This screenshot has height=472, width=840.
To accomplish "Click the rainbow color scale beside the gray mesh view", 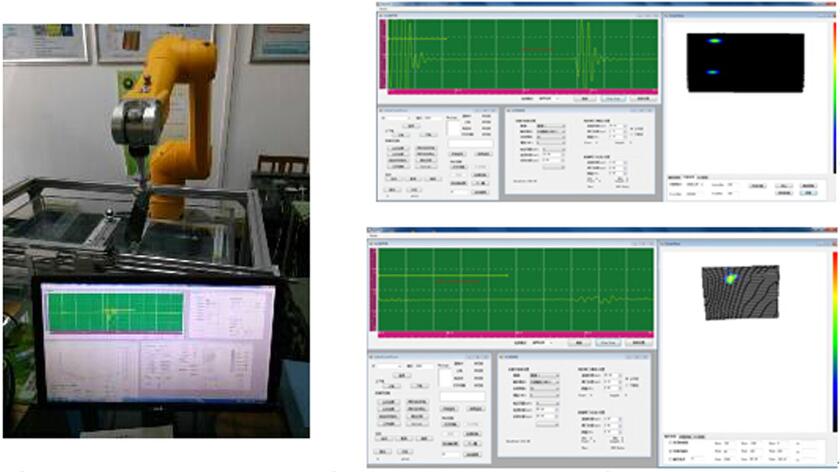I will [x=833, y=330].
